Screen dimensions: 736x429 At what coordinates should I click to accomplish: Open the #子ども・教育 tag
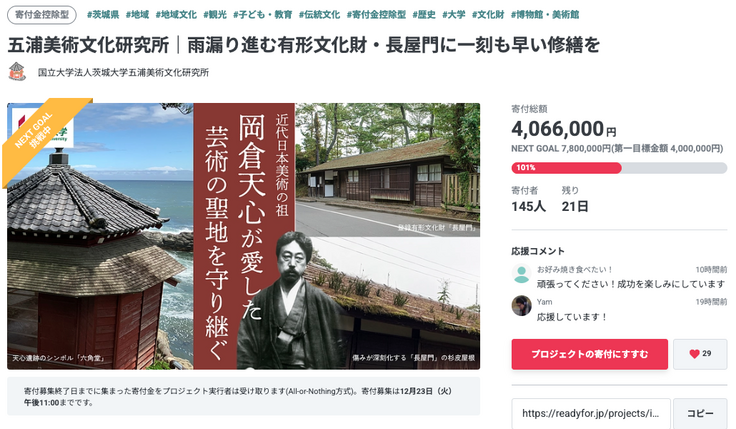(262, 15)
